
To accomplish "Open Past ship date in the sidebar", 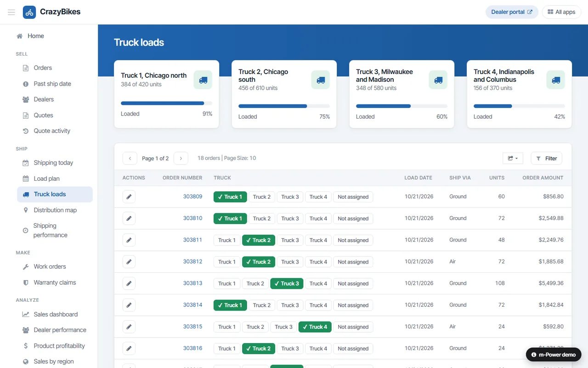I will point(55,84).
